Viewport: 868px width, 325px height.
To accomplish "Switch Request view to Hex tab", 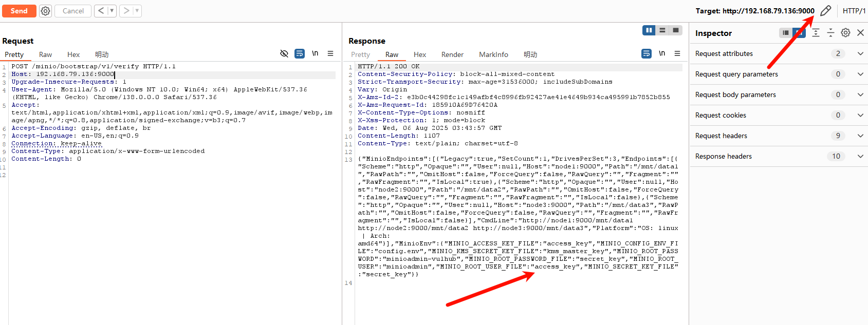I will [x=73, y=54].
